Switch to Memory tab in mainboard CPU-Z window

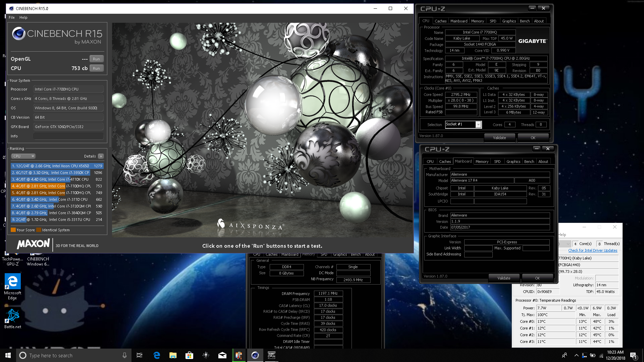[x=482, y=162]
